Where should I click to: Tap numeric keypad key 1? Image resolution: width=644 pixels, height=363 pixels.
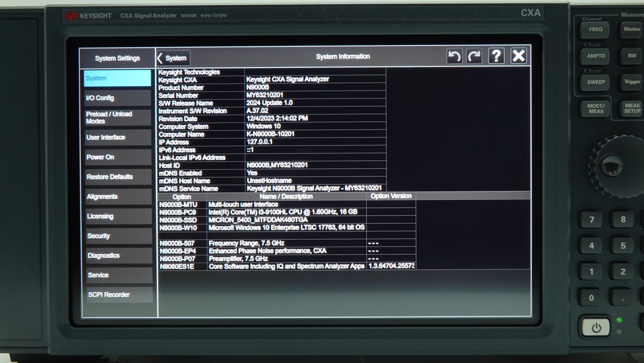591,272
